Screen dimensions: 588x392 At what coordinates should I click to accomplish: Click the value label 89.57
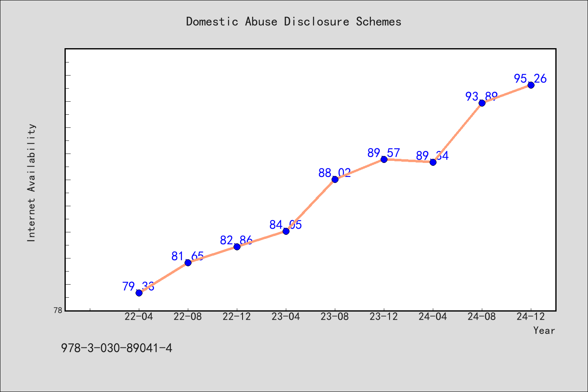[x=383, y=153]
